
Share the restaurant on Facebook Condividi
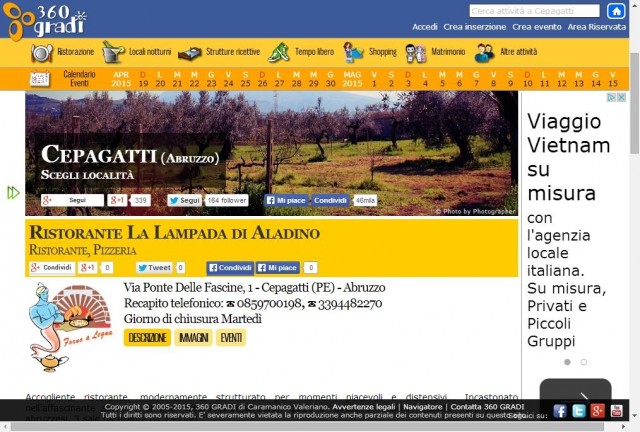coord(230,267)
